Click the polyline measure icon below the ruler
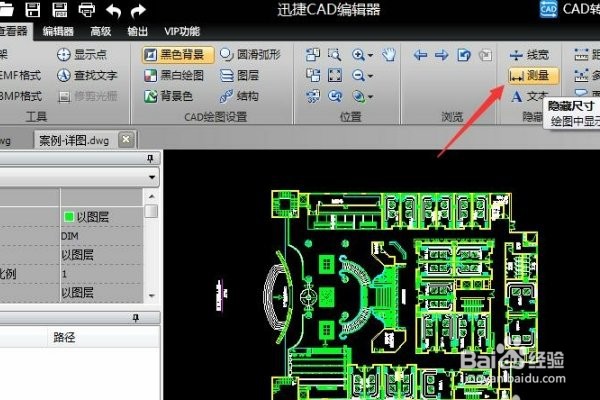The width and height of the screenshot is (600, 400). point(581,75)
